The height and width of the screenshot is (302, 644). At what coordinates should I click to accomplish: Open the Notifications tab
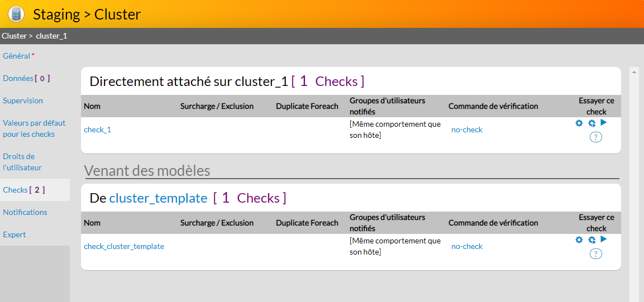point(25,212)
